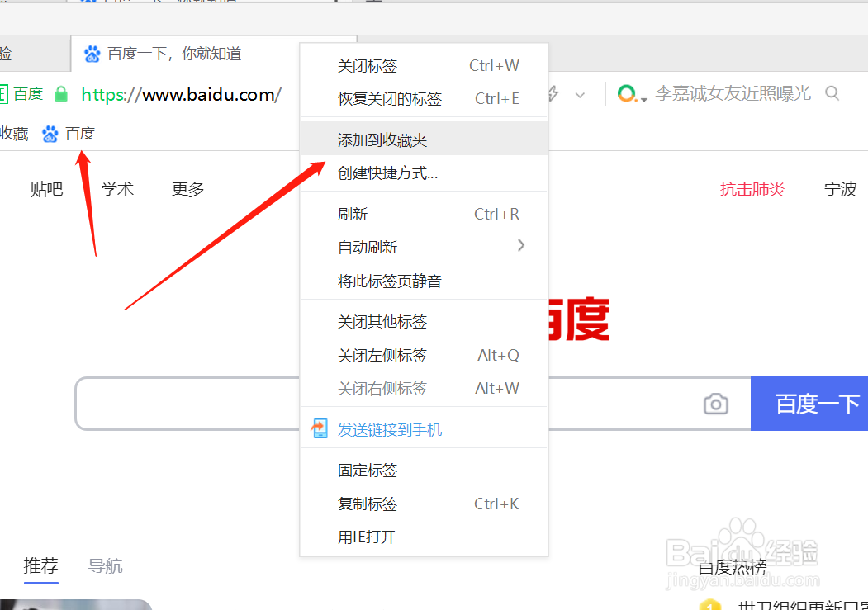The width and height of the screenshot is (868, 610).
Task: Choose 恢复关闭的标签 menu entry
Action: click(x=424, y=98)
